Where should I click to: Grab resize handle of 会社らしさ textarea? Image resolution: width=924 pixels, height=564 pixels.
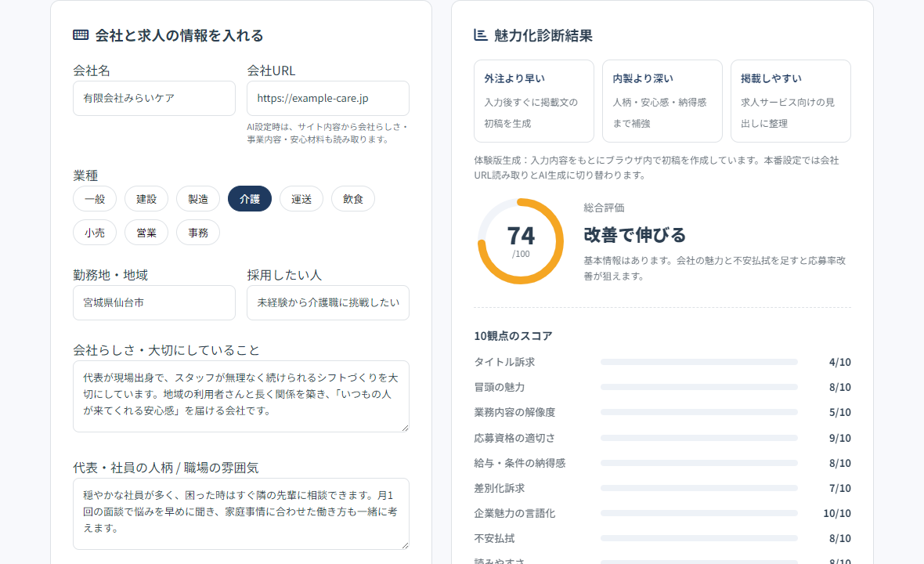coord(405,428)
